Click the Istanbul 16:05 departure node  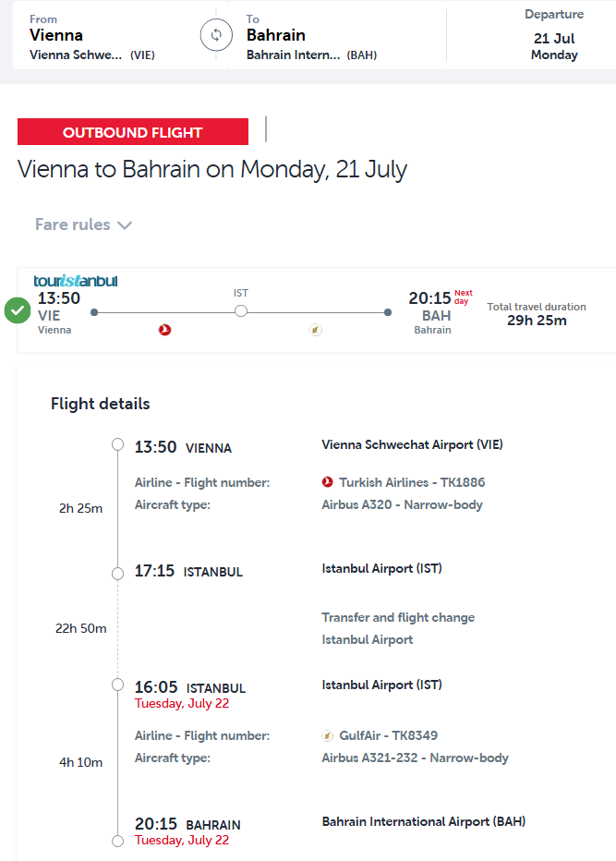(x=117, y=685)
